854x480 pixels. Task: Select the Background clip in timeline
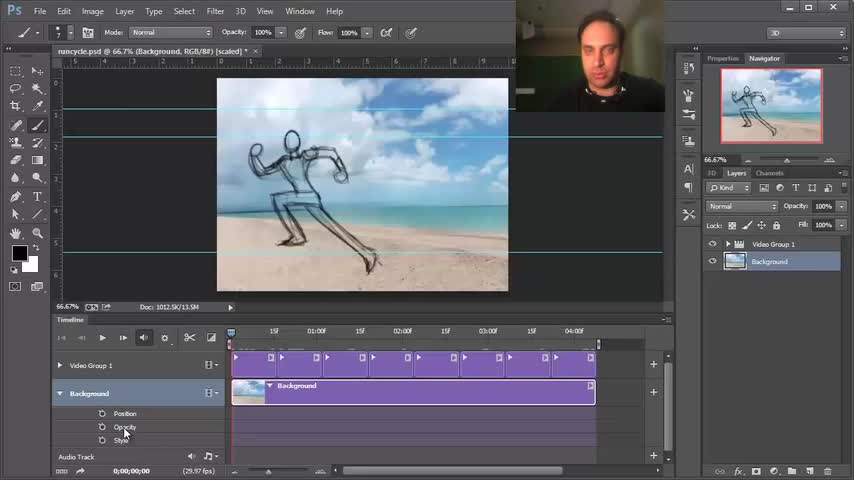point(413,392)
